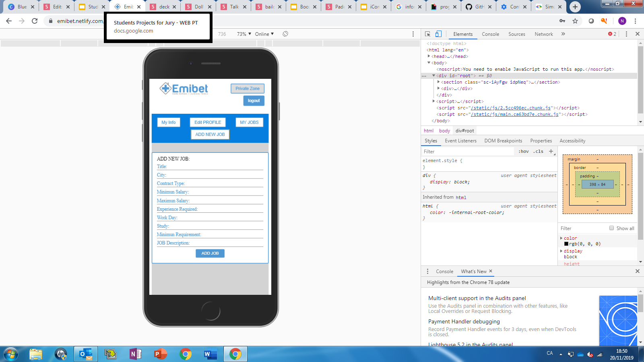Open the Online throttling dropdown
Image resolution: width=644 pixels, height=362 pixels.
(x=264, y=34)
